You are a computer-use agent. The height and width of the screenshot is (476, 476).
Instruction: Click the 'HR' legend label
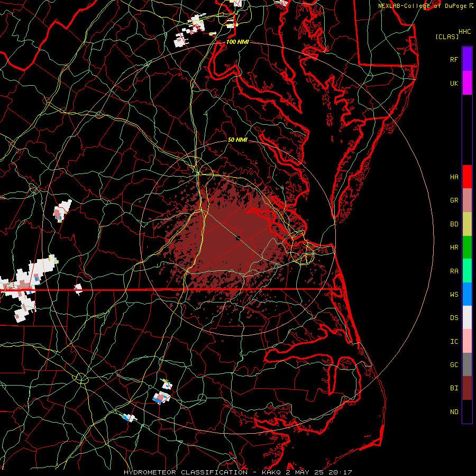pyautogui.click(x=454, y=248)
